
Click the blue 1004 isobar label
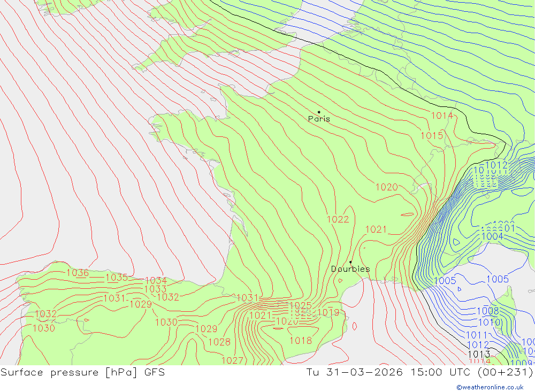[x=492, y=236]
